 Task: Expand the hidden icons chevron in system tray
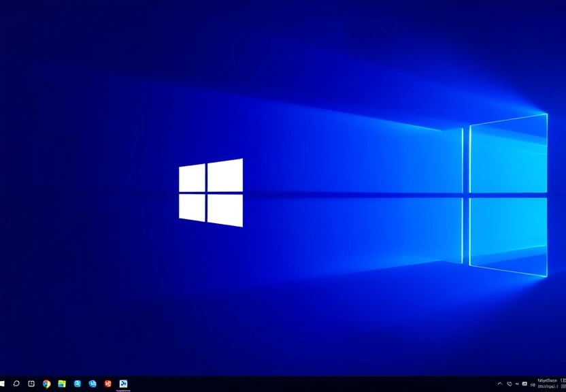point(500,383)
